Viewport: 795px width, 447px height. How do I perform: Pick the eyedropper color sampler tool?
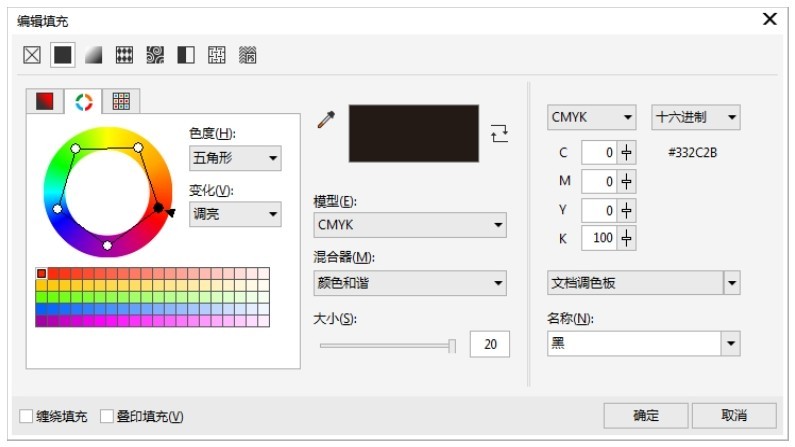(x=326, y=120)
